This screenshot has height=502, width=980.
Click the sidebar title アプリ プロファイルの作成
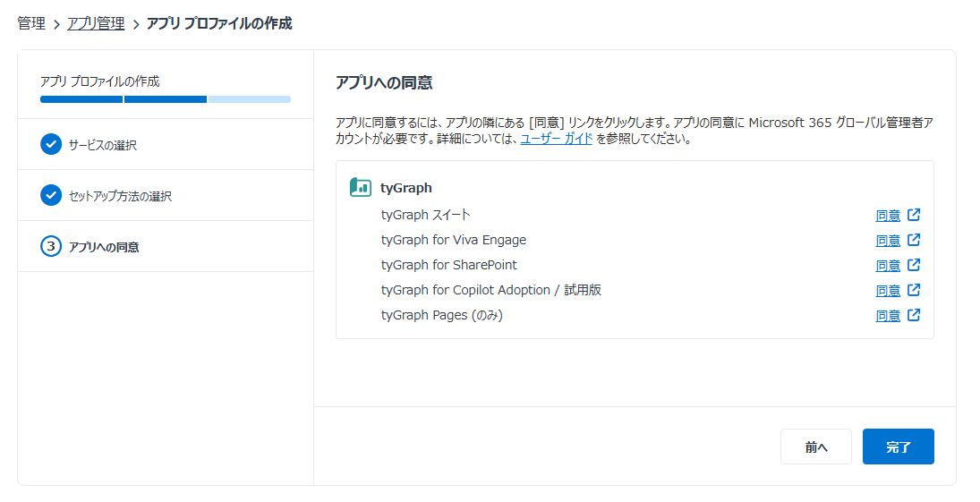(x=100, y=81)
